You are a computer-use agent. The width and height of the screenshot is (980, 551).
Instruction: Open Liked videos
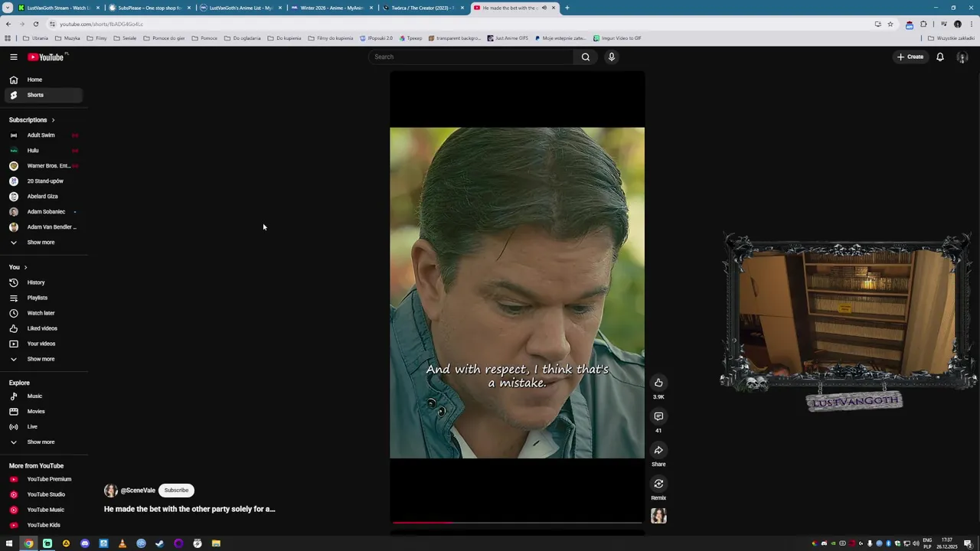43,328
